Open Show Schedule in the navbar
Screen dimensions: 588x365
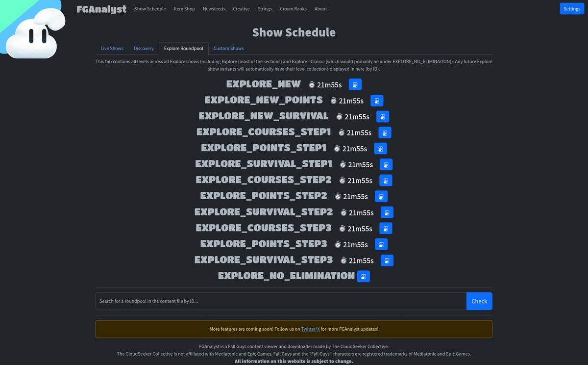150,9
